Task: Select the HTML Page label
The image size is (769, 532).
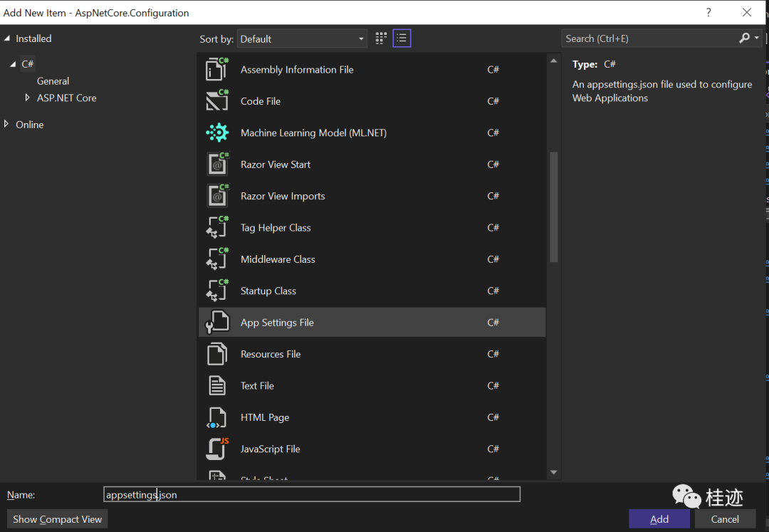Action: pos(265,417)
